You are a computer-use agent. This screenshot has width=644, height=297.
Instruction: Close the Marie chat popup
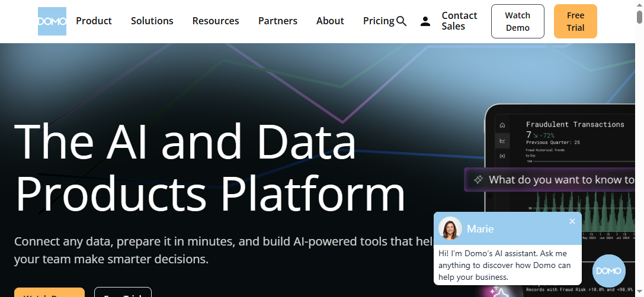coord(572,221)
